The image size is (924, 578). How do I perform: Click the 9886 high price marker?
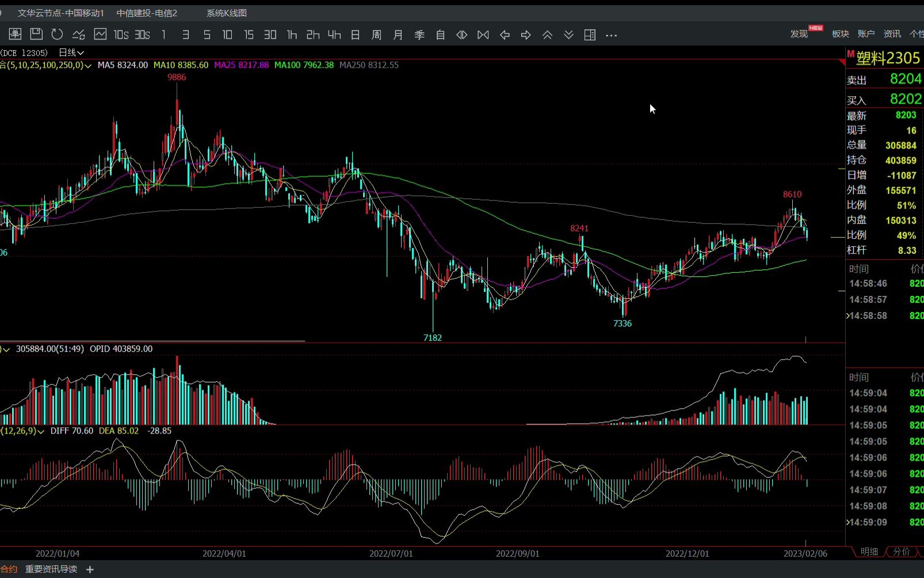point(177,77)
